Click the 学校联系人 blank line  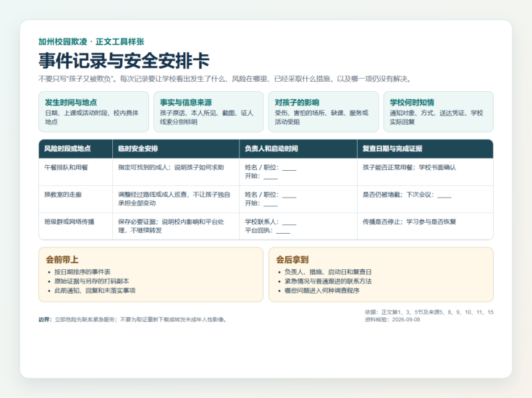click(289, 223)
